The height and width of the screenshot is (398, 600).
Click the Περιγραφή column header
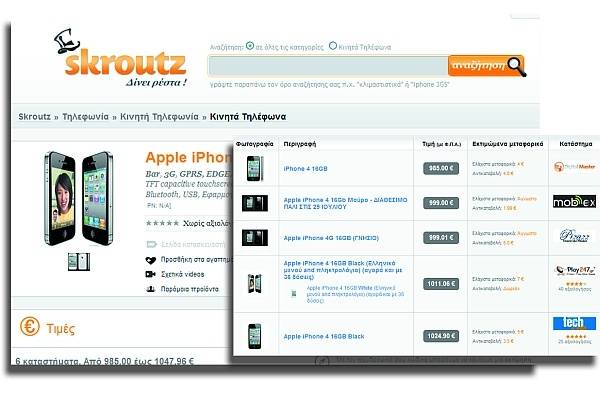click(300, 144)
